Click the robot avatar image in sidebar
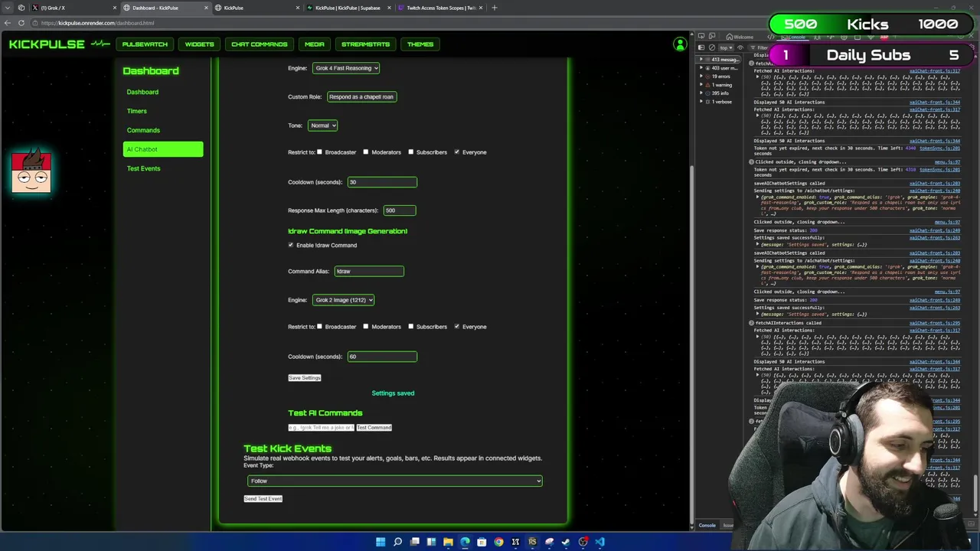Screen dimensions: 980x551 point(31,171)
